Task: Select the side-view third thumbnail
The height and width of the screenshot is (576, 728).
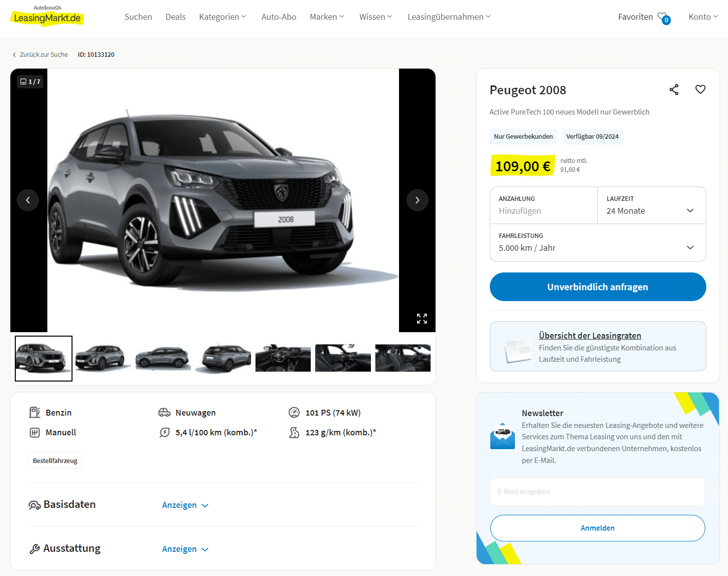Action: click(163, 358)
